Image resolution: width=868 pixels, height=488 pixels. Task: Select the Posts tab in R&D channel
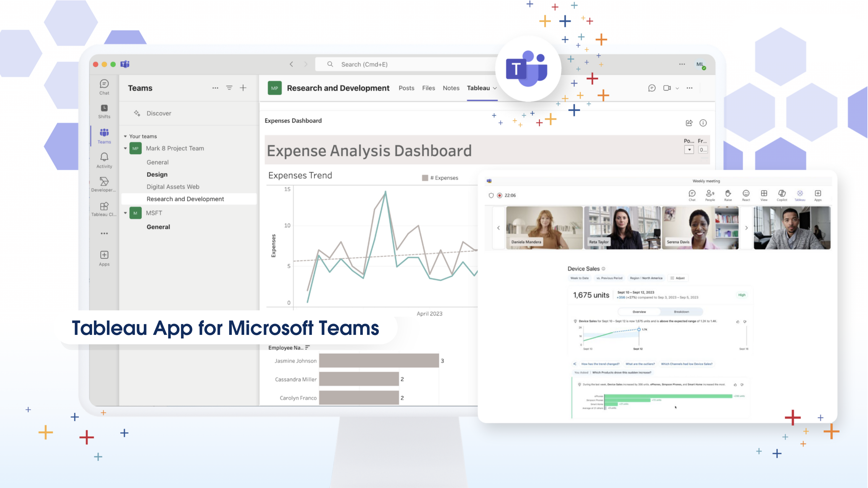pos(407,88)
